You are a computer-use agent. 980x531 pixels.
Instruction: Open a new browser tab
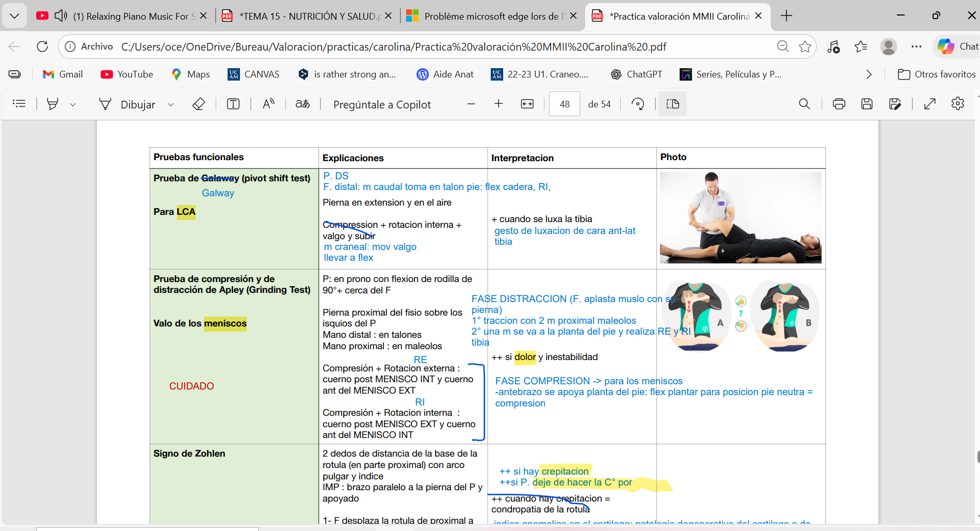click(786, 16)
